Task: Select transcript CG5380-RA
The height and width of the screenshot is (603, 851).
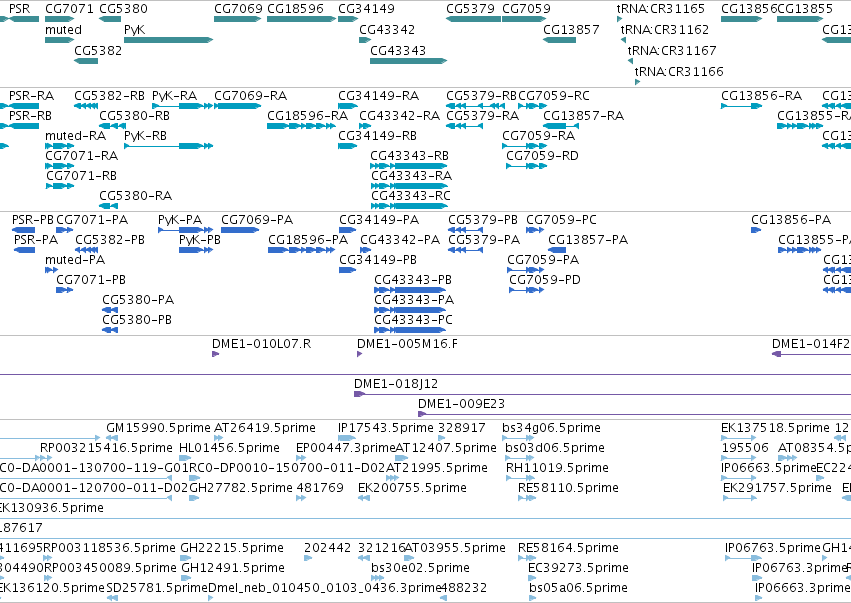Action: [x=109, y=206]
